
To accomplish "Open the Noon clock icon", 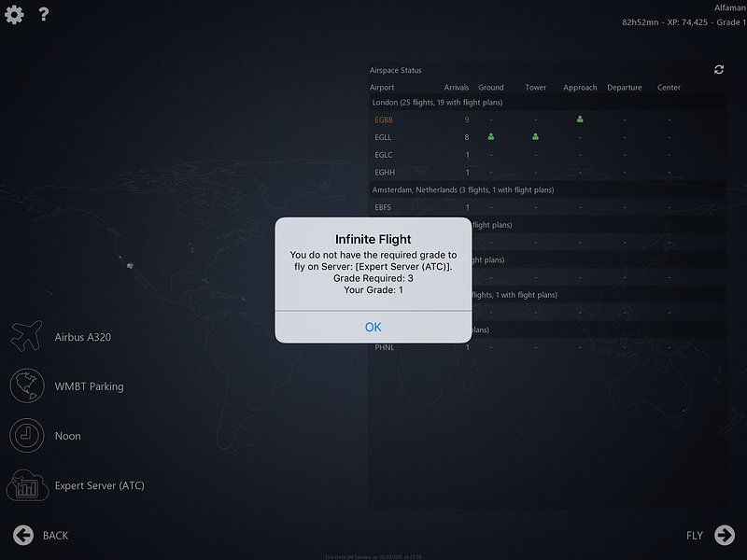I will (27, 435).
